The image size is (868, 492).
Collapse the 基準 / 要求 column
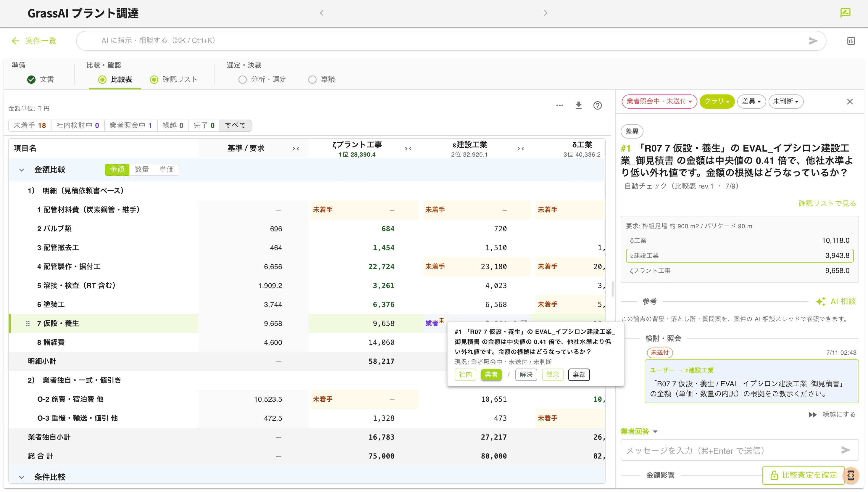(296, 148)
